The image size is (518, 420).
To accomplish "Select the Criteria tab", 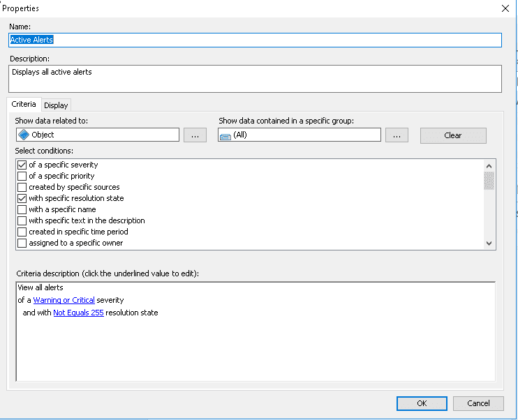I will [x=24, y=104].
